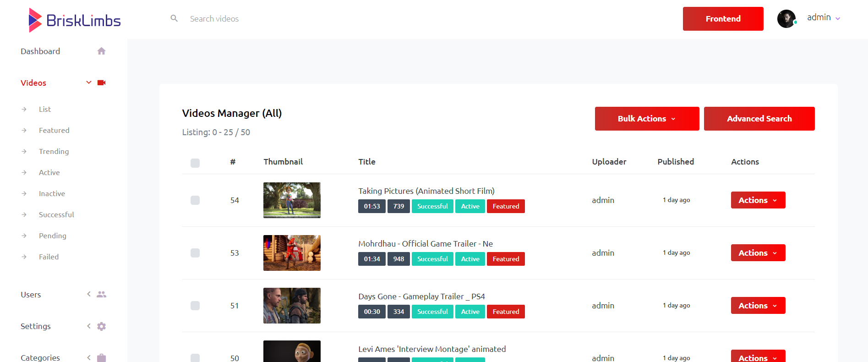Click arrow icon beside Active

pos(24,172)
